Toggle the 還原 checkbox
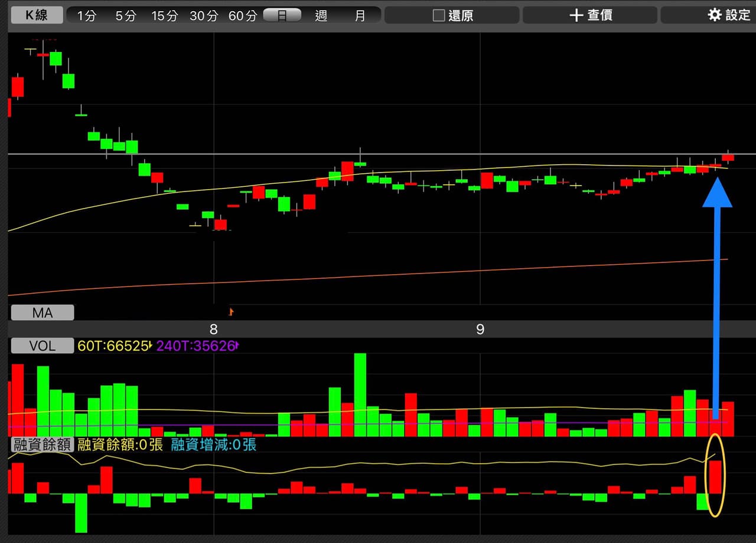 point(439,15)
